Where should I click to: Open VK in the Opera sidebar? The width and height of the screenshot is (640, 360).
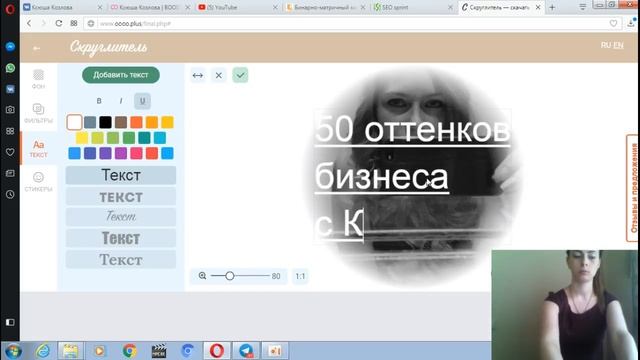pos(10,89)
